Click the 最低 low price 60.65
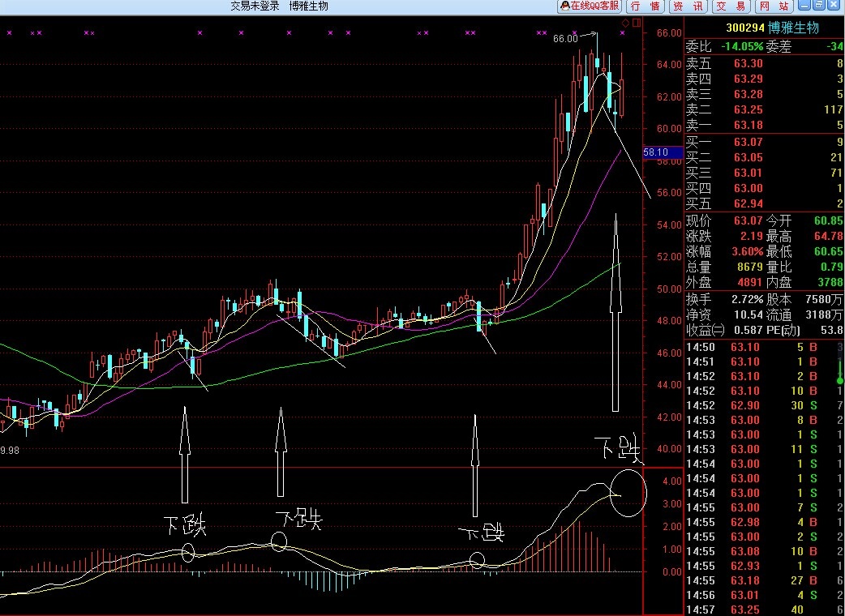The image size is (845, 616). pyautogui.click(x=829, y=251)
